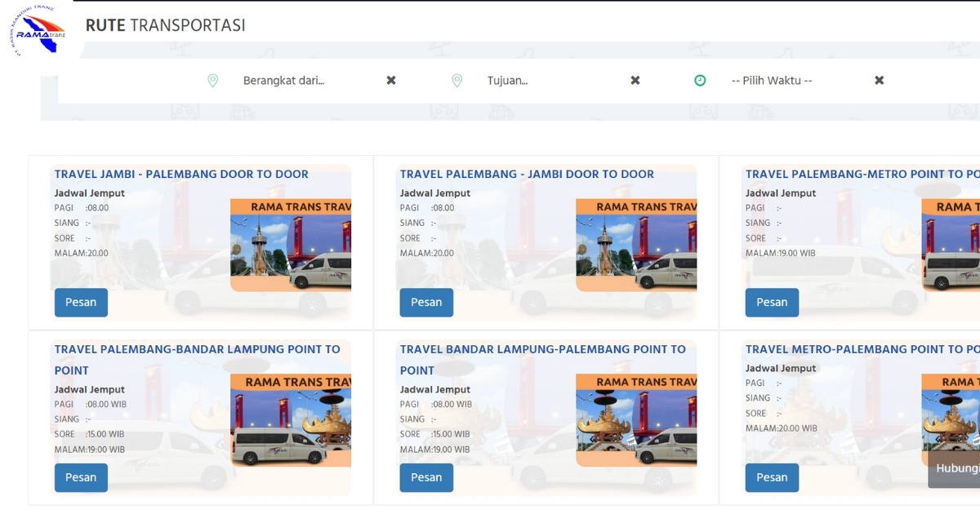Viewport: 980px width, 514px height.
Task: Click PAGI :08.00 in the Palembang - Jambi card
Action: 427,208
